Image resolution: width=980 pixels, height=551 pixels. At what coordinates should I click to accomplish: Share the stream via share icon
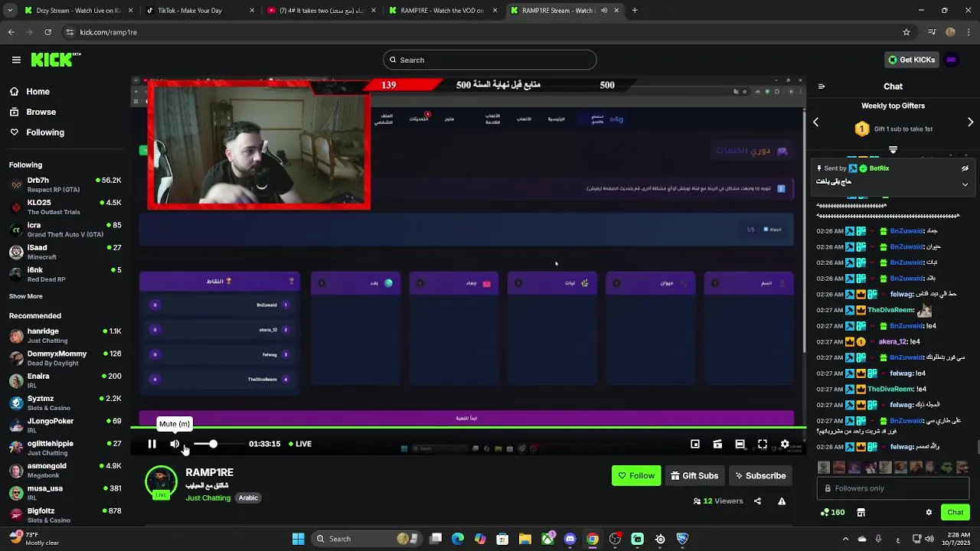[x=757, y=501]
